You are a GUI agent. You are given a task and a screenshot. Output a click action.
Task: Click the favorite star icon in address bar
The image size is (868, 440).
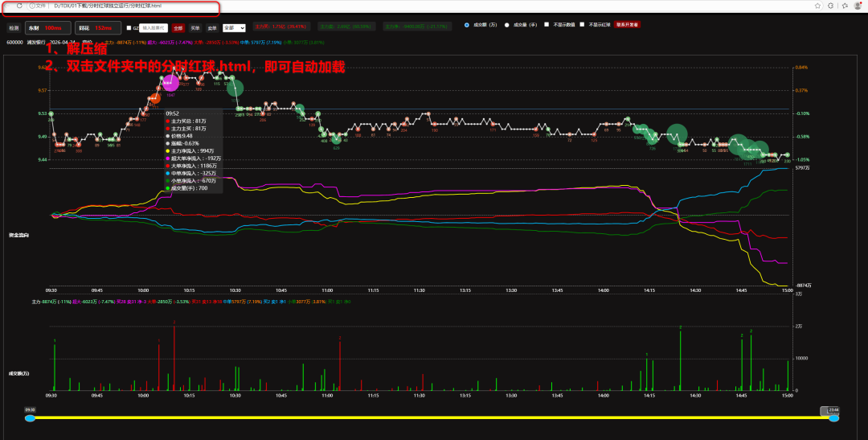click(x=817, y=6)
